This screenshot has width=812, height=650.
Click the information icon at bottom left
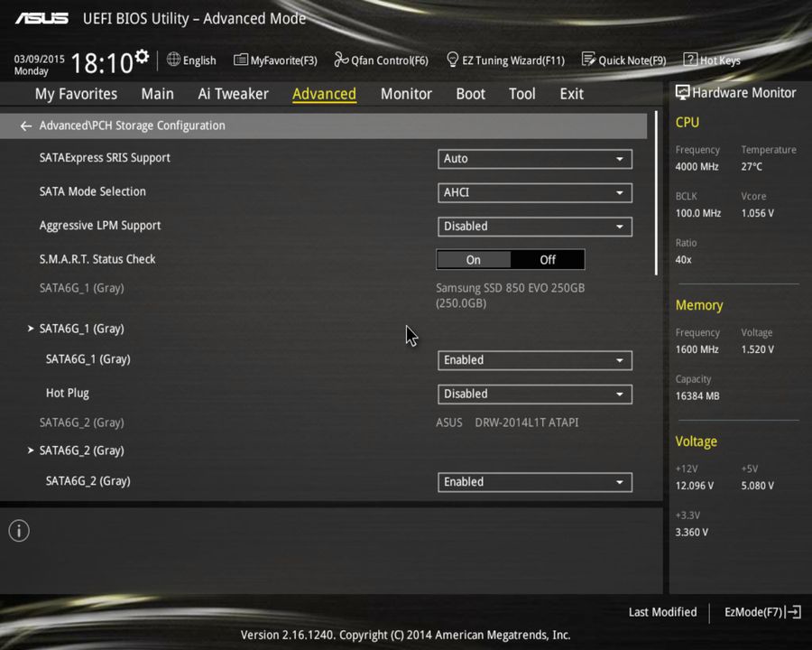click(18, 531)
